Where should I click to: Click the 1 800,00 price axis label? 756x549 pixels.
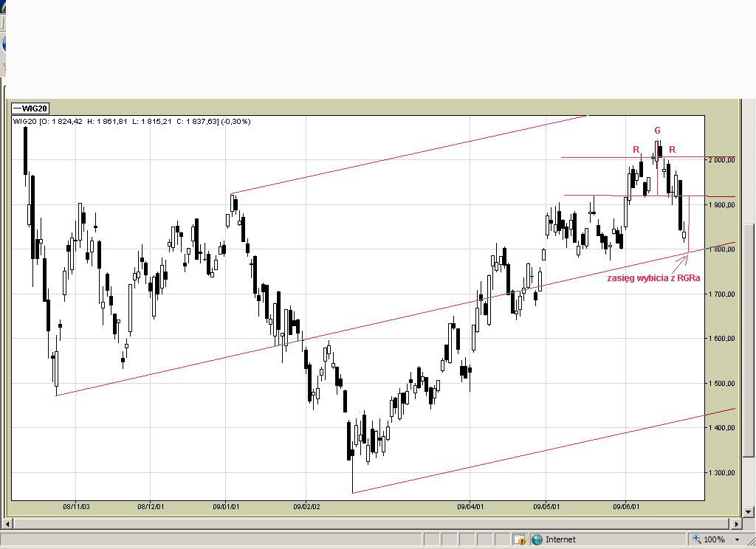[722, 249]
